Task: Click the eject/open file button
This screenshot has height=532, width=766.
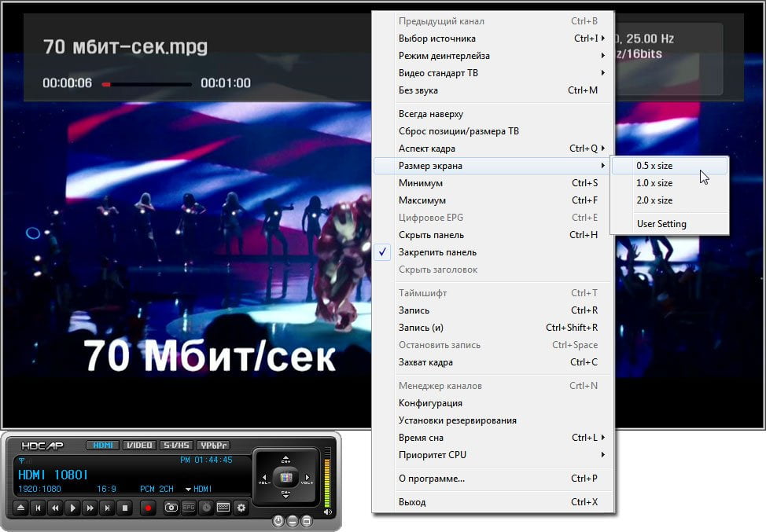Action: pyautogui.click(x=21, y=508)
